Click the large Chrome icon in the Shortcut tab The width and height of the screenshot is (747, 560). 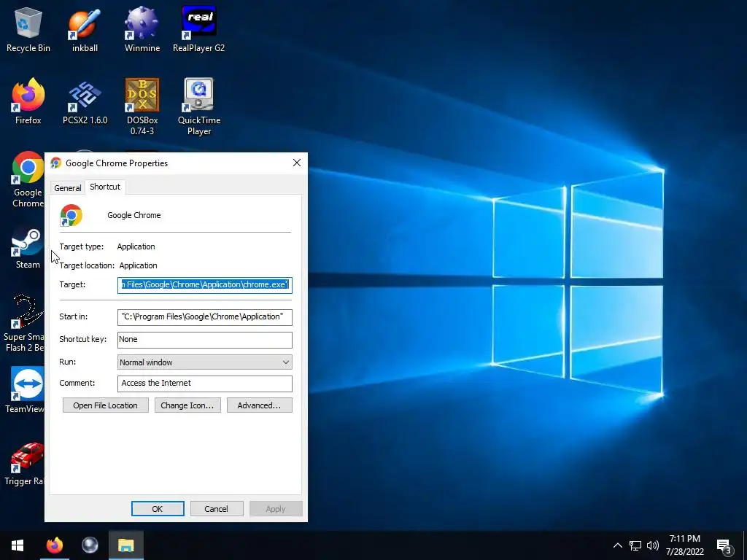click(71, 215)
